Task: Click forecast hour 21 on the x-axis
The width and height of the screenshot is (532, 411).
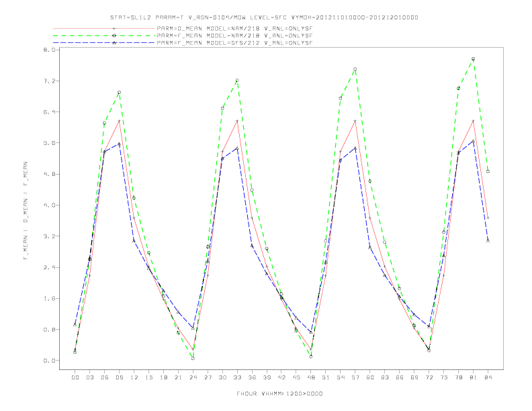Action: tap(178, 377)
